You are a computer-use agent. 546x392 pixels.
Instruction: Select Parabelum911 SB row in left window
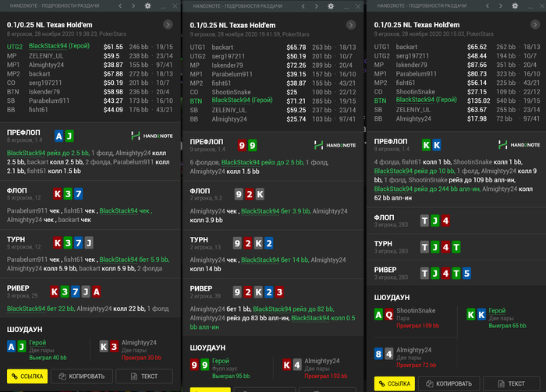90,101
